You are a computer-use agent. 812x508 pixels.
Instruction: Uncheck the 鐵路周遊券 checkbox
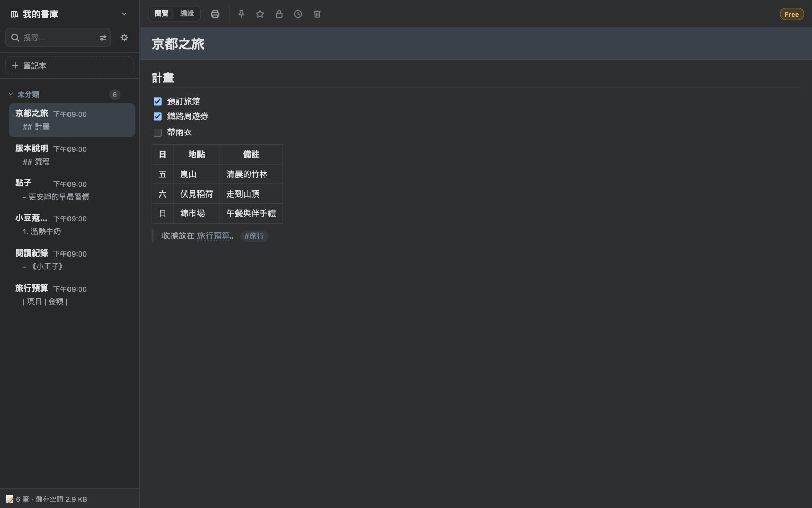[158, 116]
